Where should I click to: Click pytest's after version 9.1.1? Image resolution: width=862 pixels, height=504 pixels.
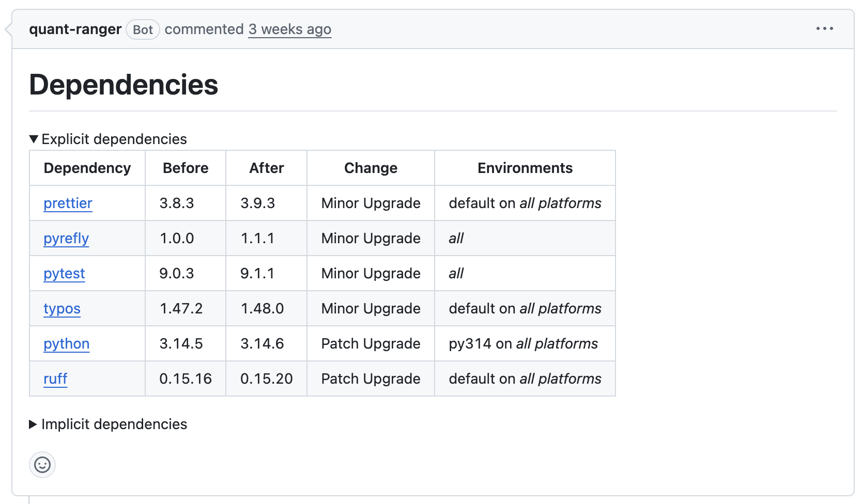(258, 274)
